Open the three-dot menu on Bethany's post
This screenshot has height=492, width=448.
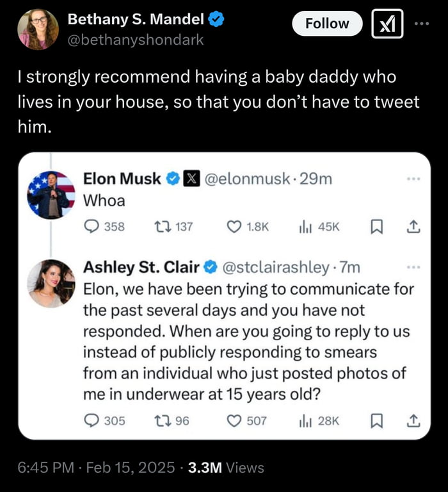pos(420,23)
